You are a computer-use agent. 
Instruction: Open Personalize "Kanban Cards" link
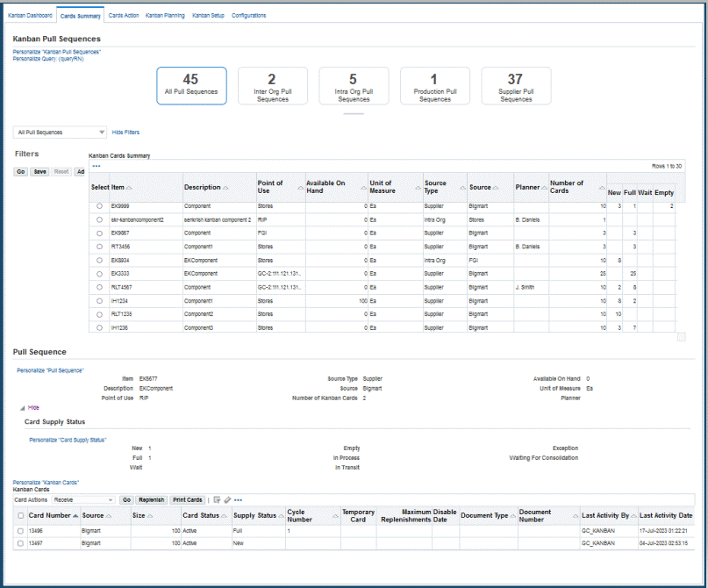(46, 483)
